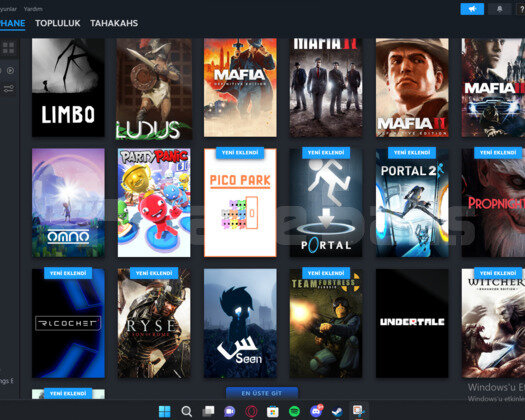Open Discord from the taskbar
This screenshot has width=525, height=420.
316,411
